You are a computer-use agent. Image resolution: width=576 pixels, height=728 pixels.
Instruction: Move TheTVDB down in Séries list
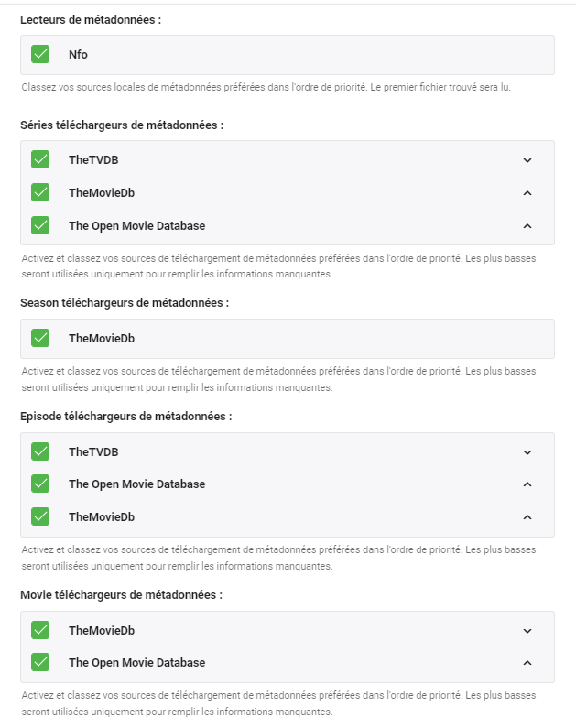click(x=527, y=160)
